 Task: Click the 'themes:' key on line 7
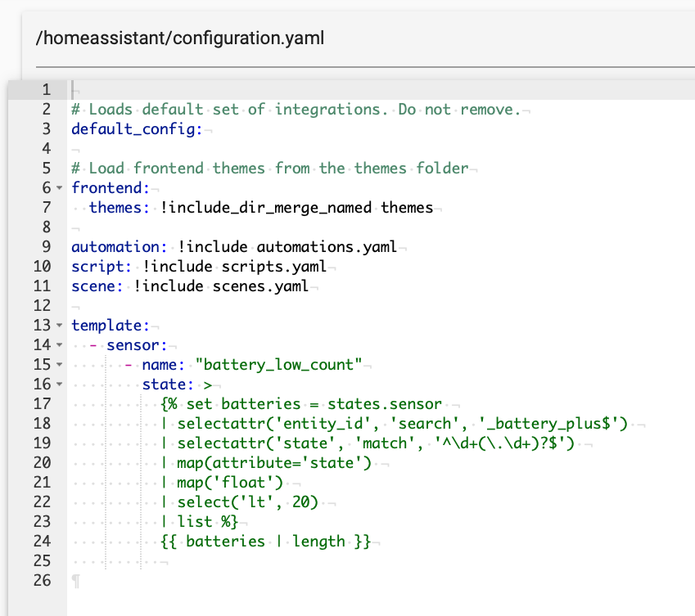[x=120, y=208]
